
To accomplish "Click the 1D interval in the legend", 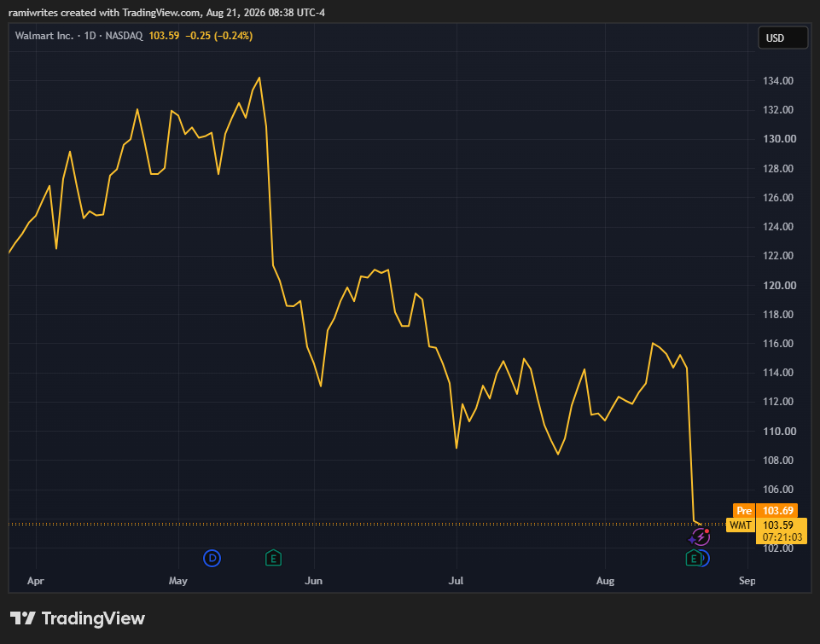I will point(90,36).
